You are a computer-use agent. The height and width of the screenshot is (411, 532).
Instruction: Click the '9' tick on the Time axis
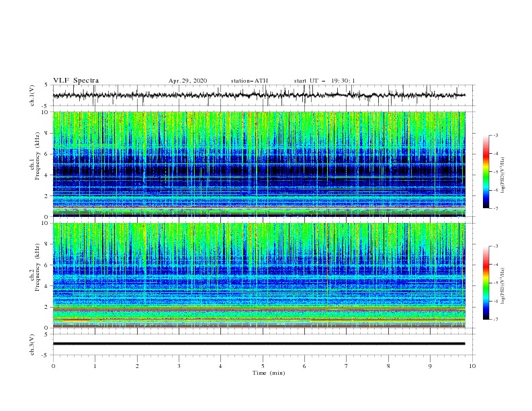[430, 366]
